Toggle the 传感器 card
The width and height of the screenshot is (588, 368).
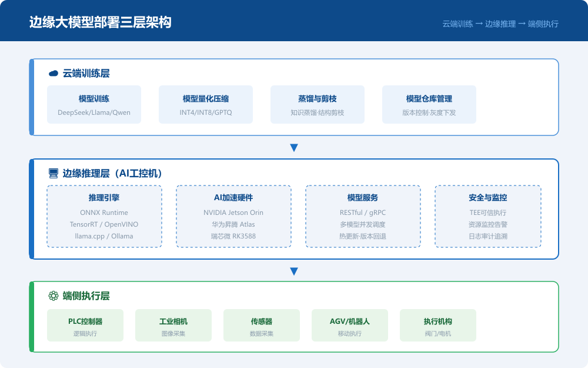pyautogui.click(x=261, y=325)
